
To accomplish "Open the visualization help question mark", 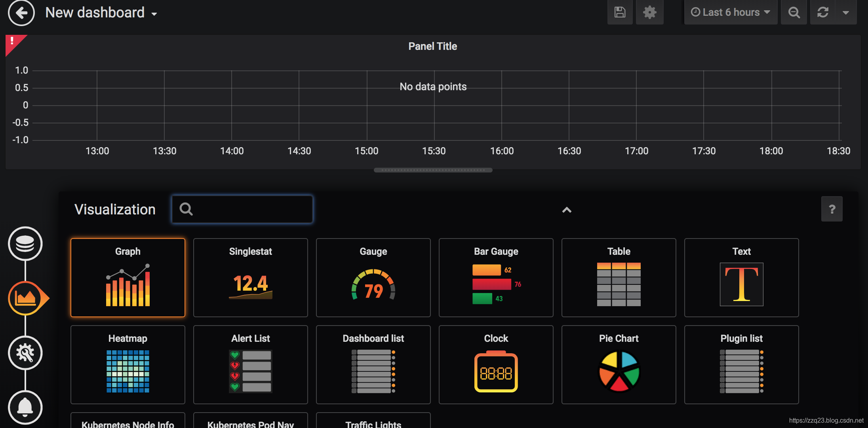I will [x=832, y=209].
